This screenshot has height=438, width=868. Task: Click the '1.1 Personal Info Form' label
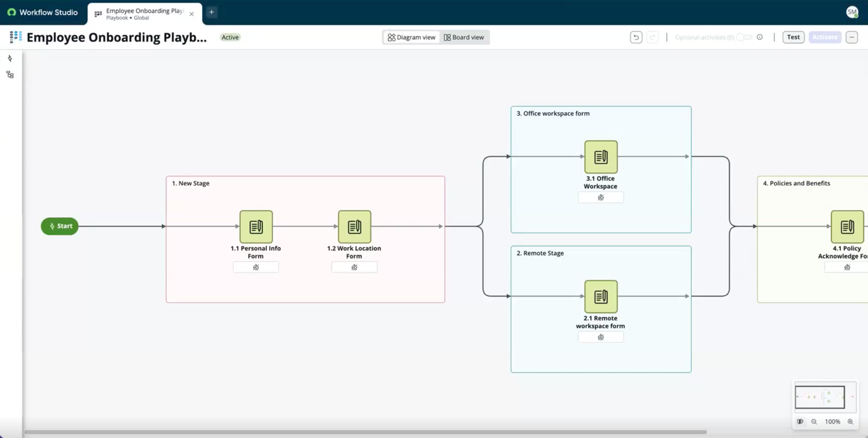[256, 252]
